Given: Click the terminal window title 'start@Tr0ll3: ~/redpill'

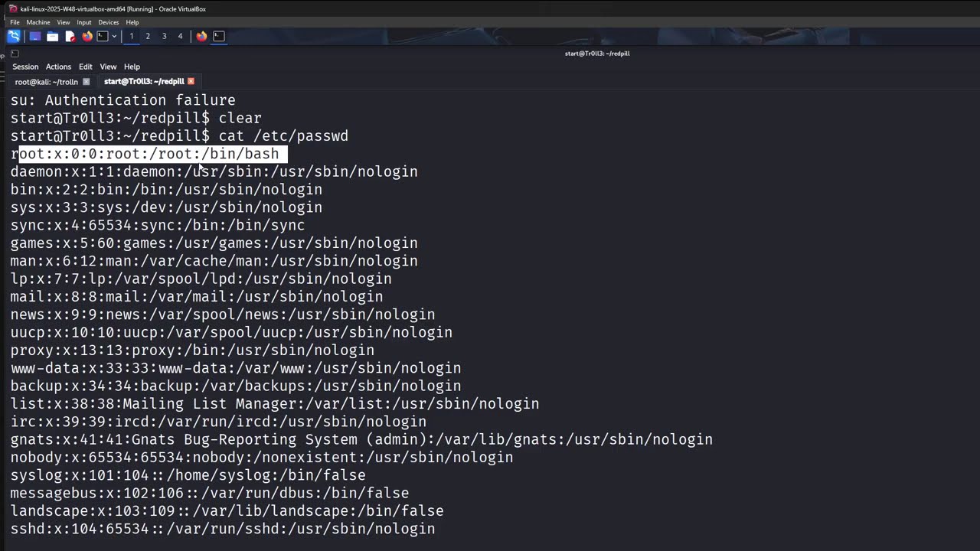Looking at the screenshot, I should pos(597,54).
